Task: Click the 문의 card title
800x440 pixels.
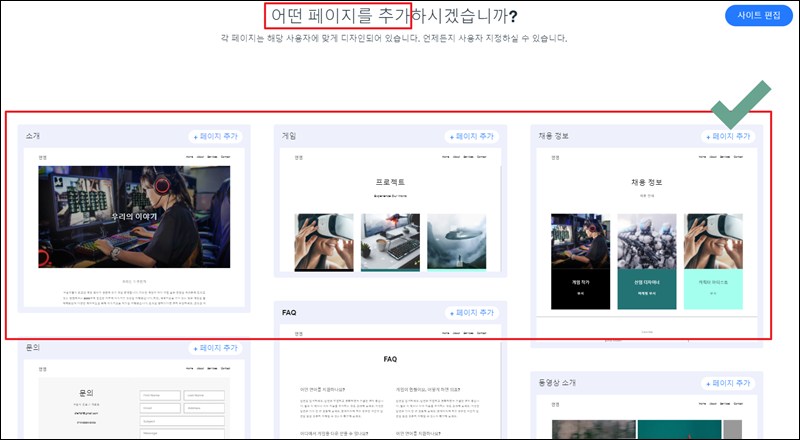Action: (33, 347)
